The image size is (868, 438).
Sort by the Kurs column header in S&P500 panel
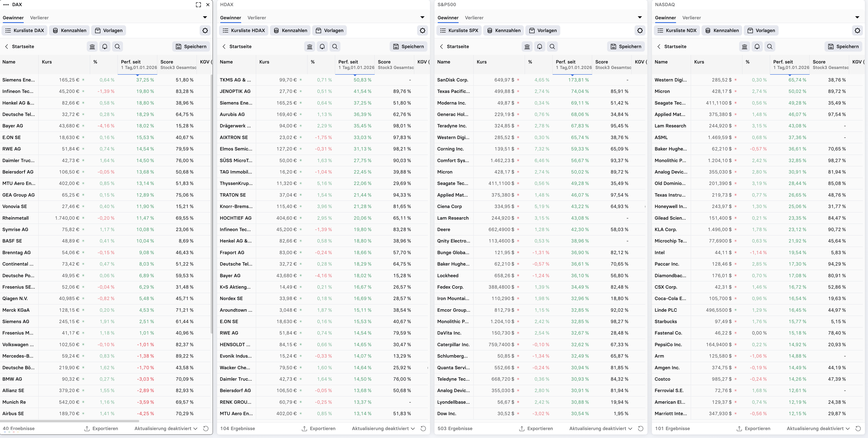[481, 62]
